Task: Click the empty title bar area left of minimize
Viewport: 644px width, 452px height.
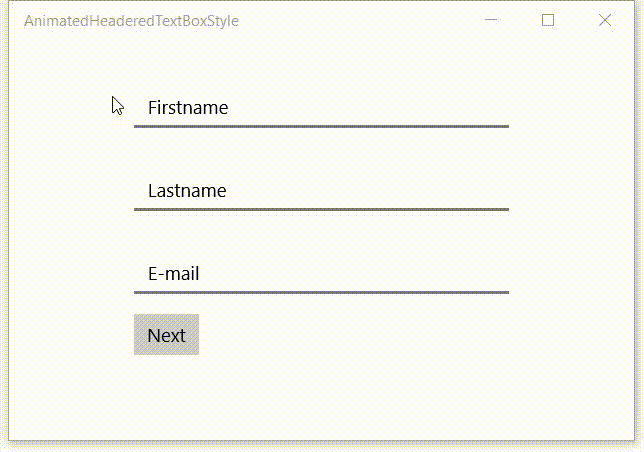Action: pos(360,20)
